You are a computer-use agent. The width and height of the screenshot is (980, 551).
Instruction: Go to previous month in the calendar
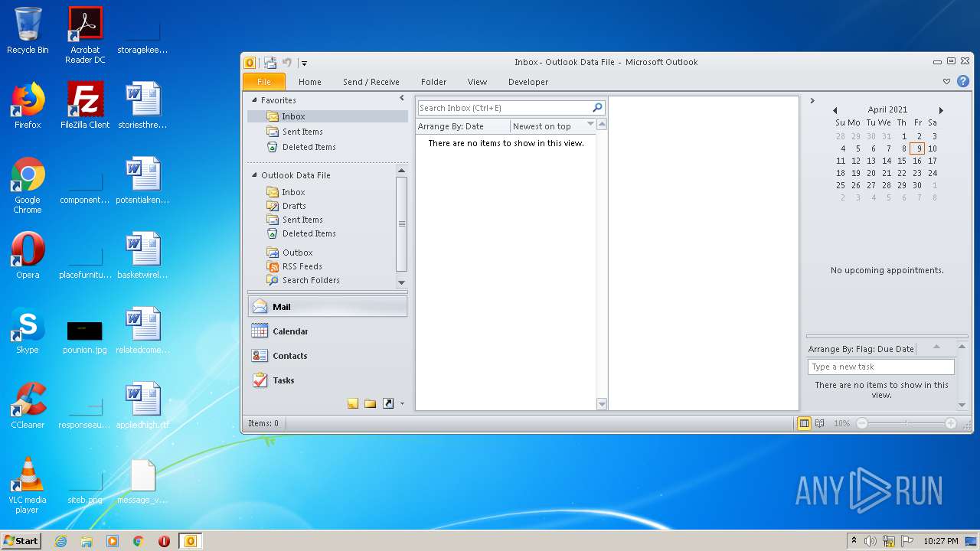coord(835,110)
